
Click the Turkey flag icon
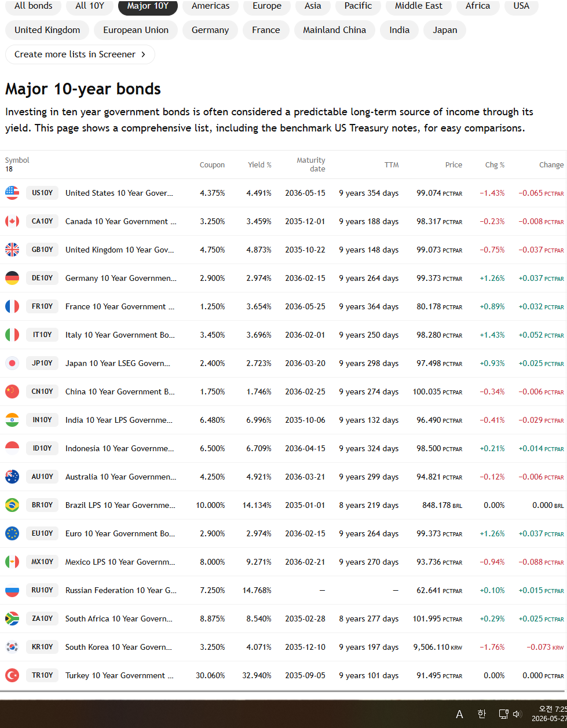click(x=12, y=675)
